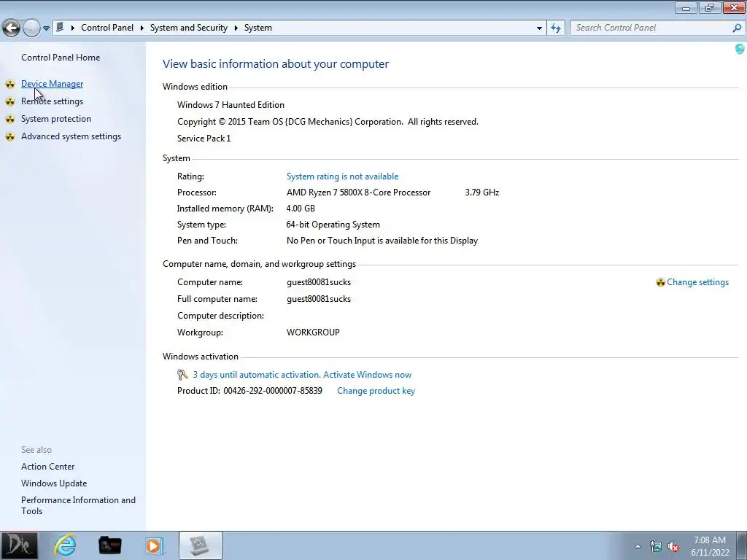Expand arrow before Control Panel breadcrumb
The image size is (747, 560).
(72, 28)
